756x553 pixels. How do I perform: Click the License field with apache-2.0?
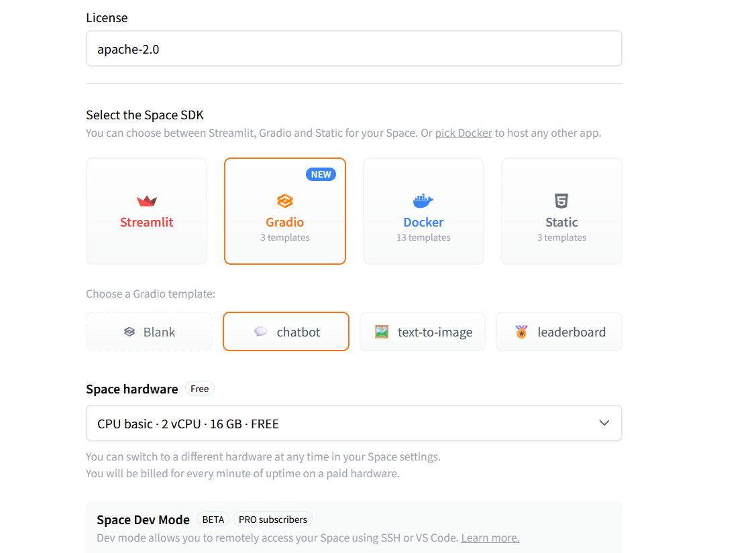click(354, 48)
